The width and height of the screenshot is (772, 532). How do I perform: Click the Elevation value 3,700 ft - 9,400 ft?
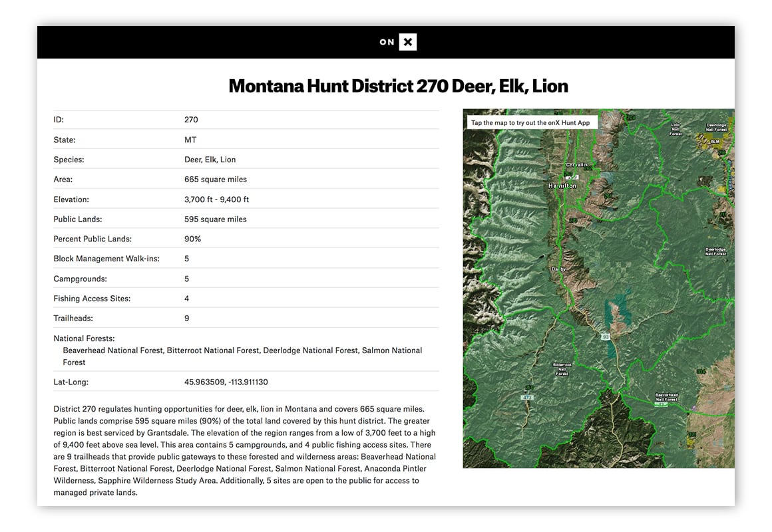216,199
